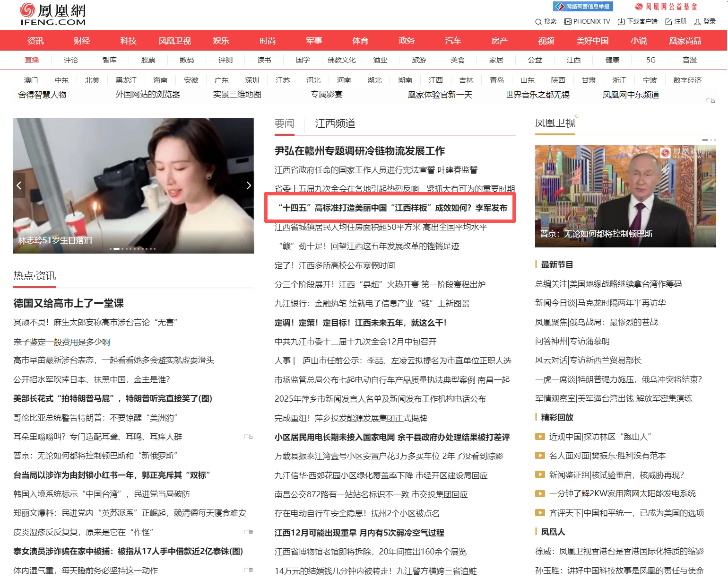This screenshot has width=728, height=580.
Task: Open 小说 in the red navigation bar
Action: point(639,41)
